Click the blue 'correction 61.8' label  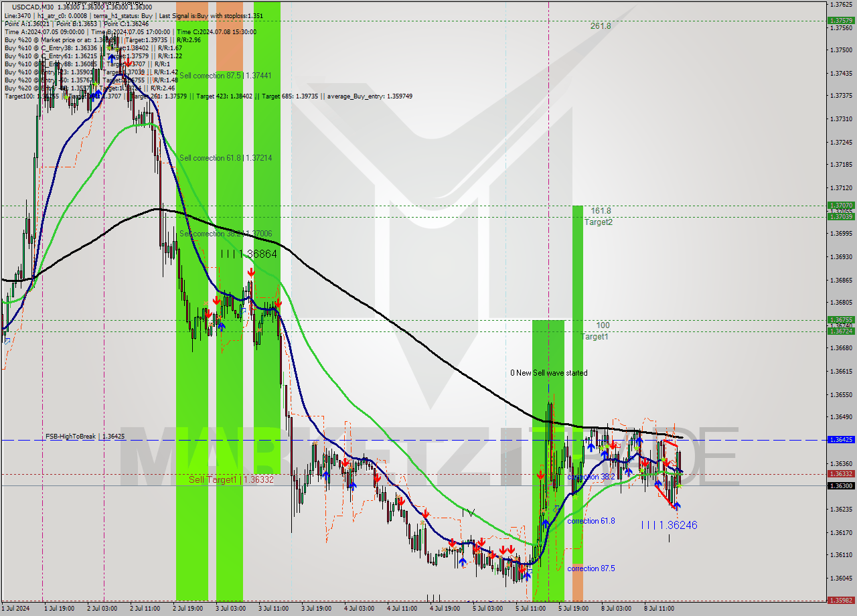coord(591,520)
